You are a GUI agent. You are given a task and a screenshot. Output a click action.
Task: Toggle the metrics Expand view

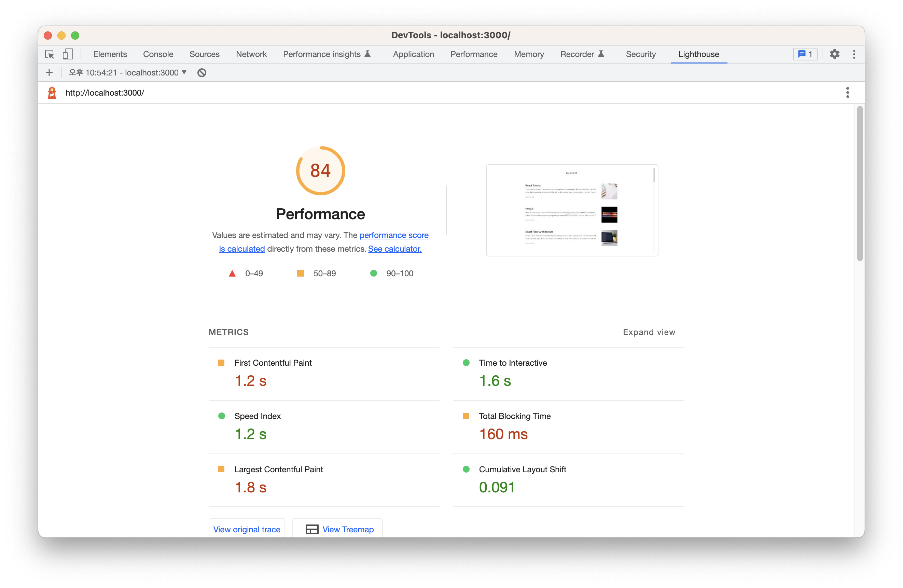[x=649, y=332]
